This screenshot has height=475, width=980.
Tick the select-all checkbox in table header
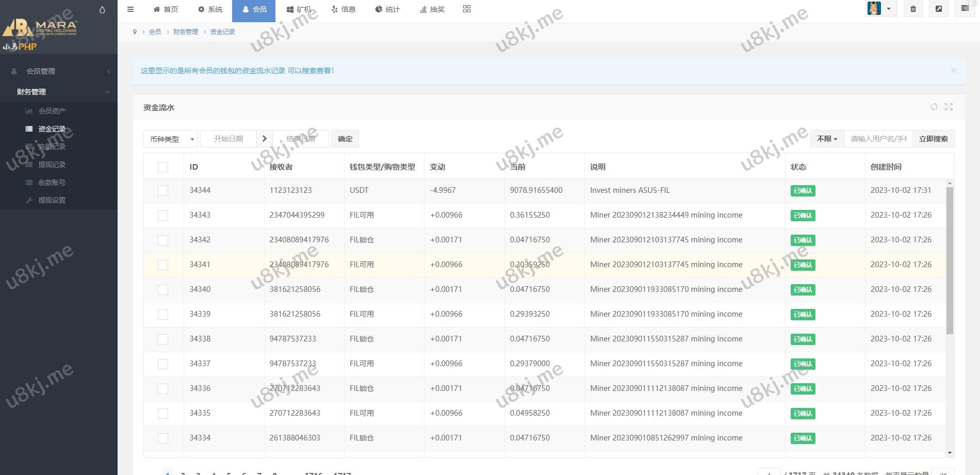click(x=163, y=167)
